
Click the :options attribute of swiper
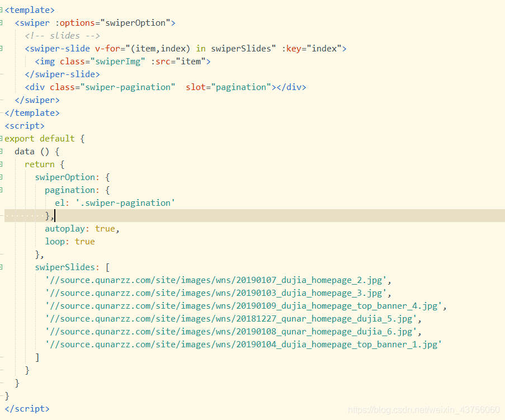click(75, 23)
